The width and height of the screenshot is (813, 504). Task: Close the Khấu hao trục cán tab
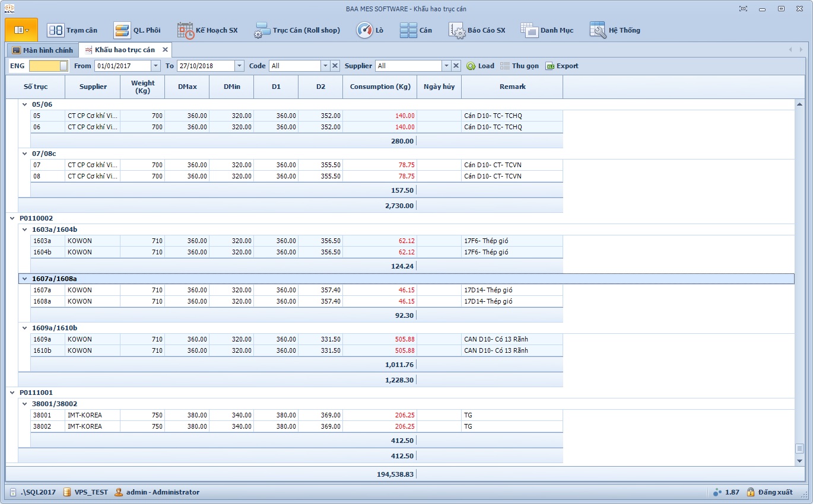pyautogui.click(x=166, y=50)
